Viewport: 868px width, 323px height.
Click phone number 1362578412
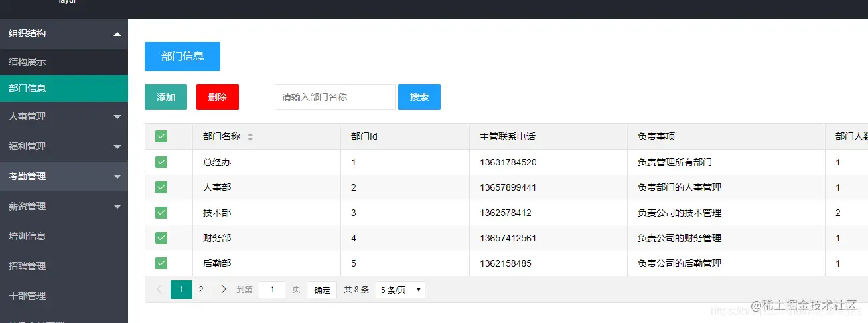point(506,213)
